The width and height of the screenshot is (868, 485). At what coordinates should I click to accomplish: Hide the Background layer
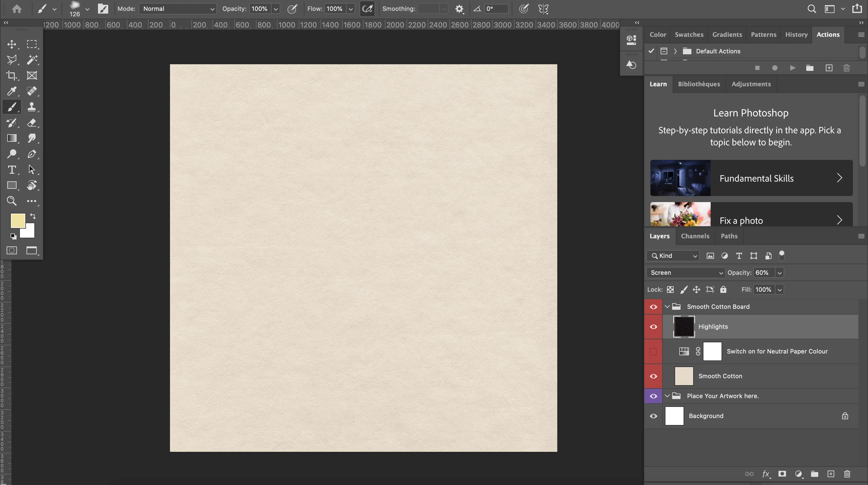(653, 416)
